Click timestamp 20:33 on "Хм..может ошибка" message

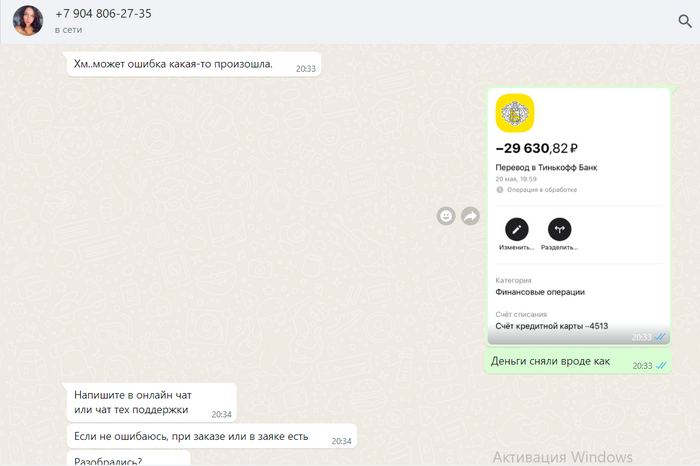pyautogui.click(x=306, y=69)
